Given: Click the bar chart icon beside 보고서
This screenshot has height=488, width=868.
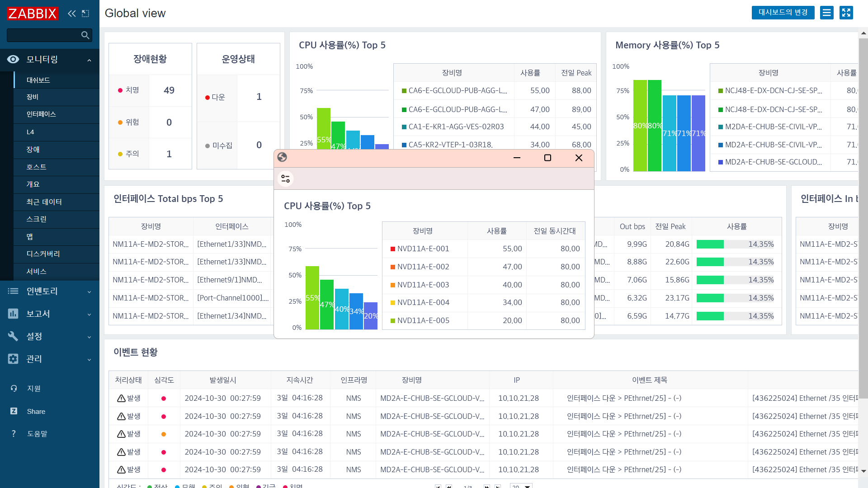Looking at the screenshot, I should [13, 314].
